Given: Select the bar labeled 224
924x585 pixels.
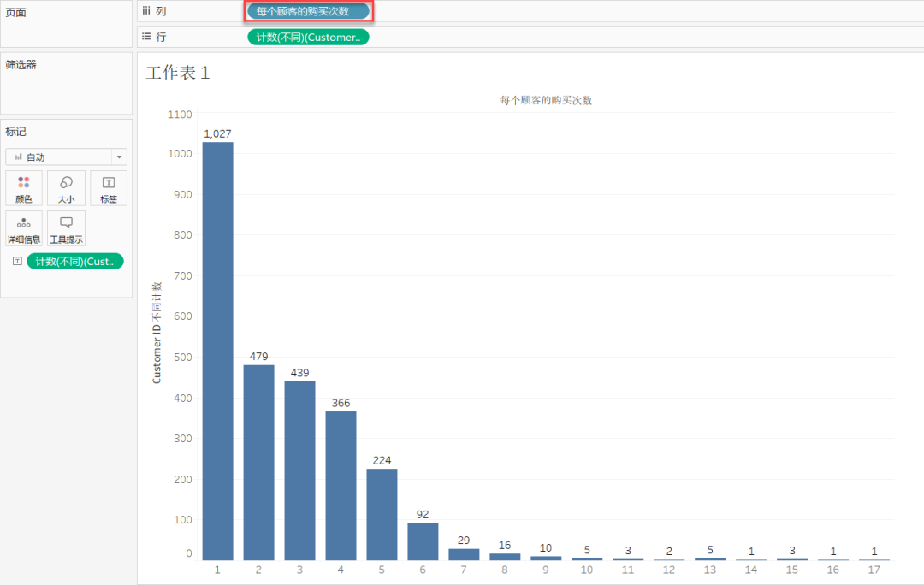Looking at the screenshot, I should (x=382, y=513).
